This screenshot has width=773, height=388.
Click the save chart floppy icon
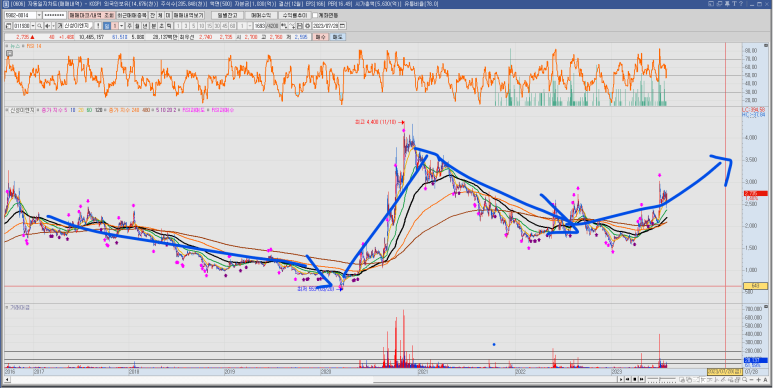(x=299, y=26)
